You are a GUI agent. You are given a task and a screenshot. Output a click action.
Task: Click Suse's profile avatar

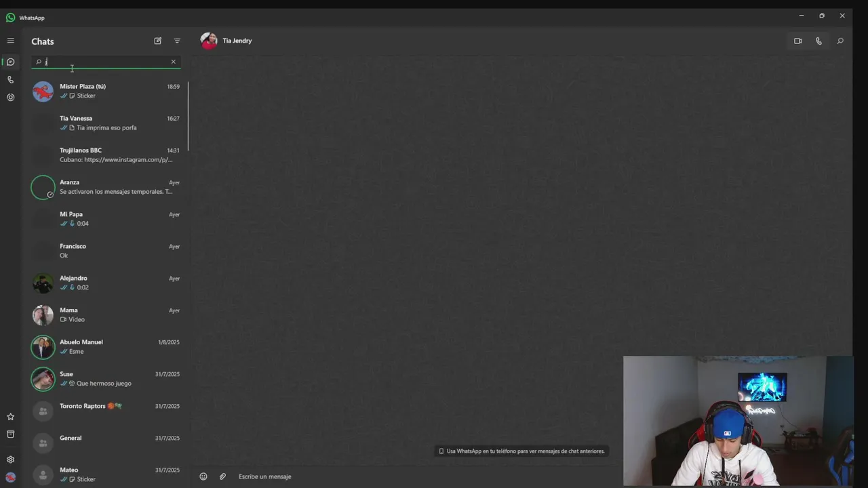click(43, 378)
